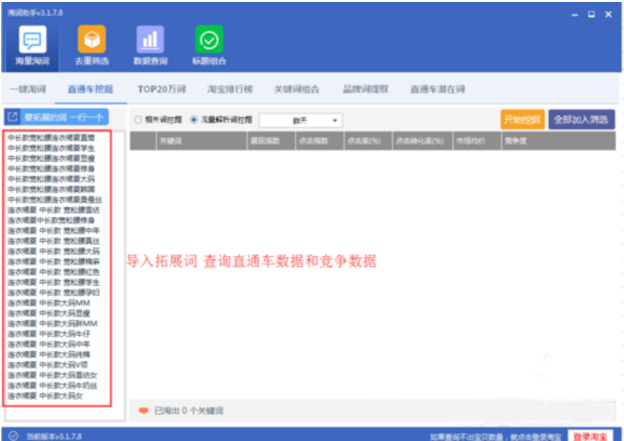Viewport: 624px width, 441px height.
Task: Click the row 连衣裙夏 中长款 宽松腰真丝
Action: tap(53, 241)
